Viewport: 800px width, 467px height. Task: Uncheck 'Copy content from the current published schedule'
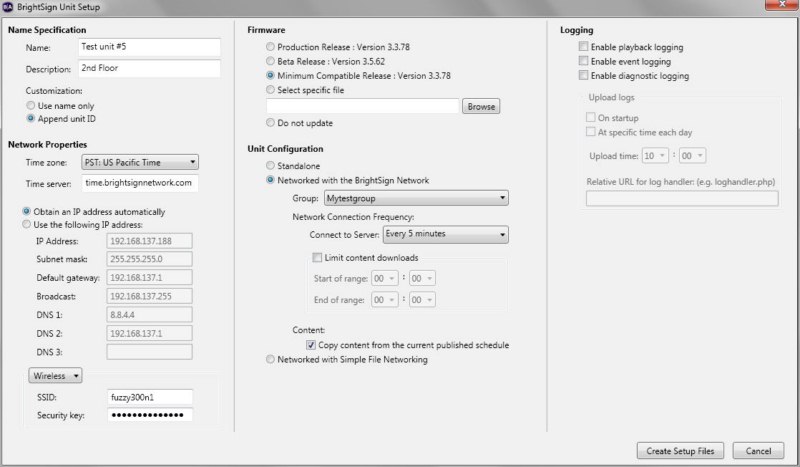tap(311, 345)
